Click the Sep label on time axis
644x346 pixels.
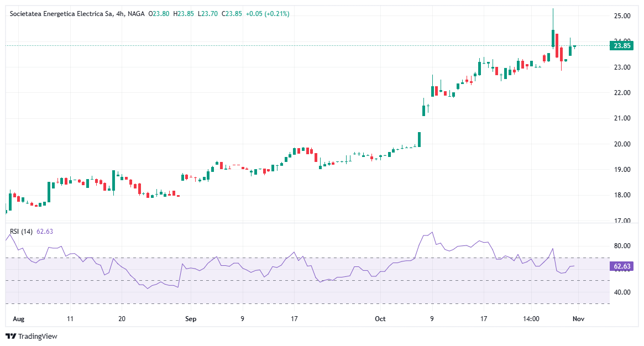coord(191,319)
